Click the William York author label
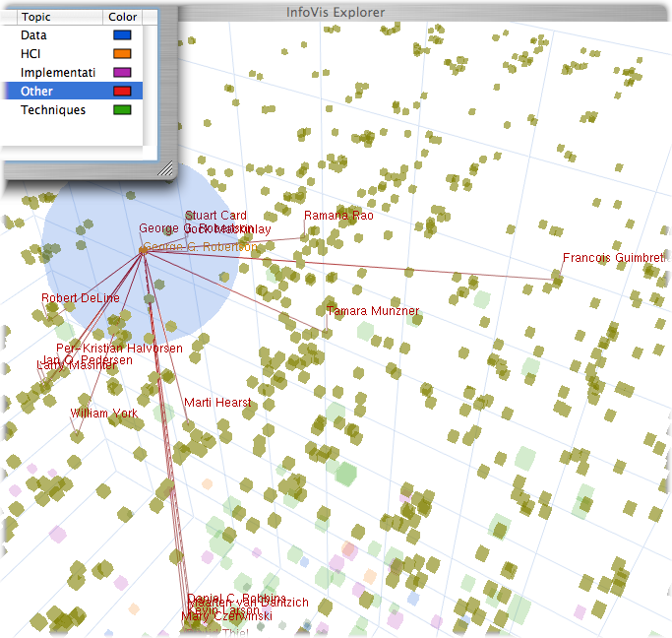 click(x=104, y=414)
